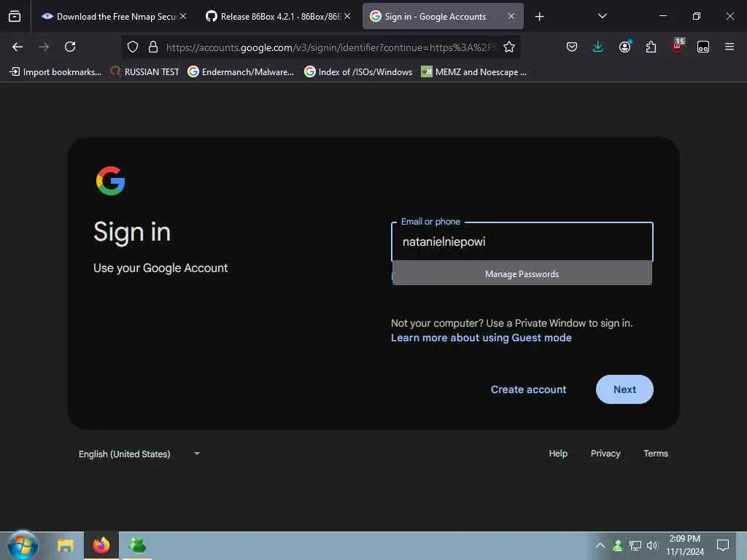747x560 pixels.
Task: Open the Privacy link
Action: click(x=605, y=454)
